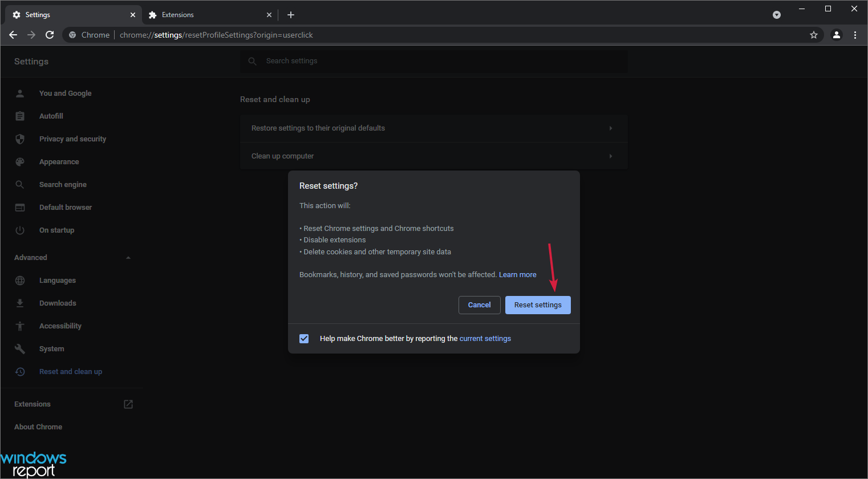Click the You and Google person icon

(20, 93)
